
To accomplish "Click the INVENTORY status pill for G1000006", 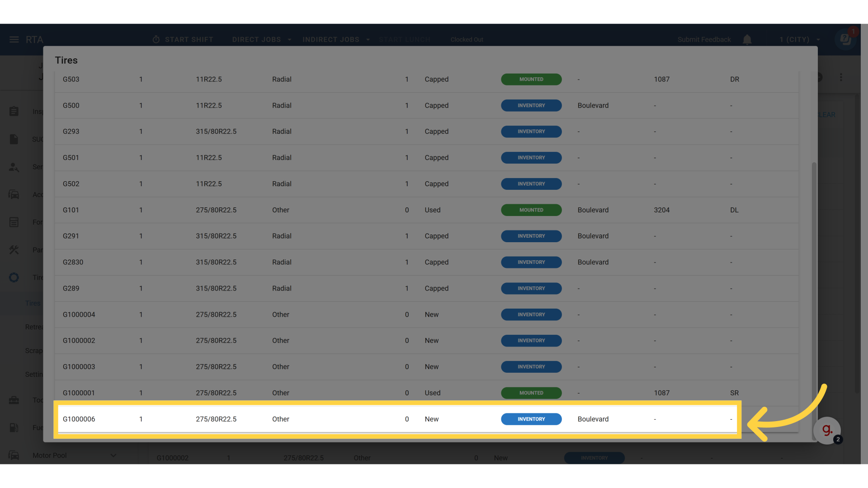I will pos(531,419).
